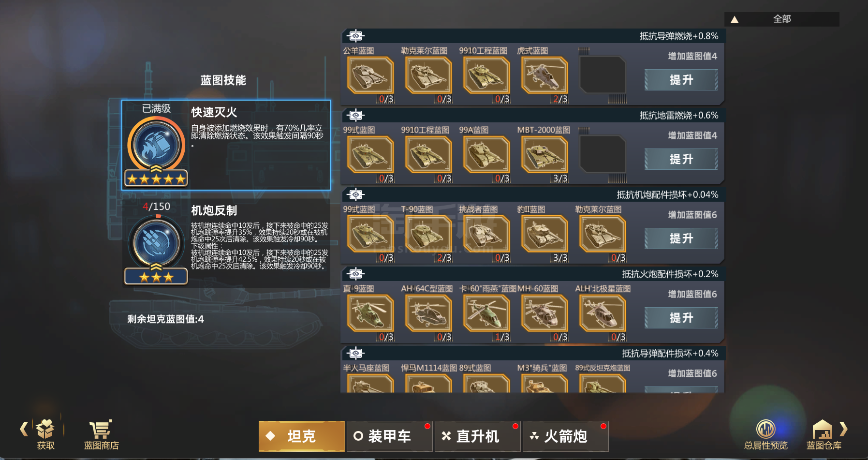Click the left chevron arrow beside 获取
Image resolution: width=868 pixels, height=460 pixels.
click(24, 429)
